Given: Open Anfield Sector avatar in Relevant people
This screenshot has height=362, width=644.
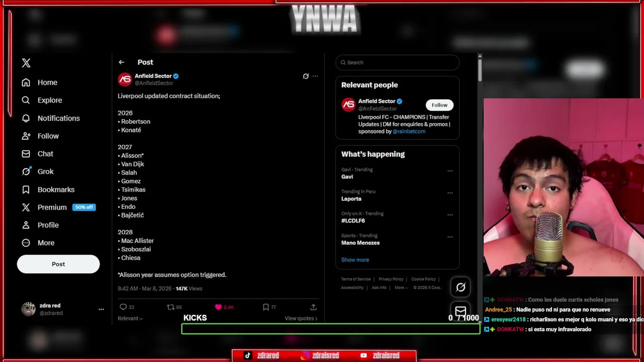Looking at the screenshot, I should [x=348, y=105].
